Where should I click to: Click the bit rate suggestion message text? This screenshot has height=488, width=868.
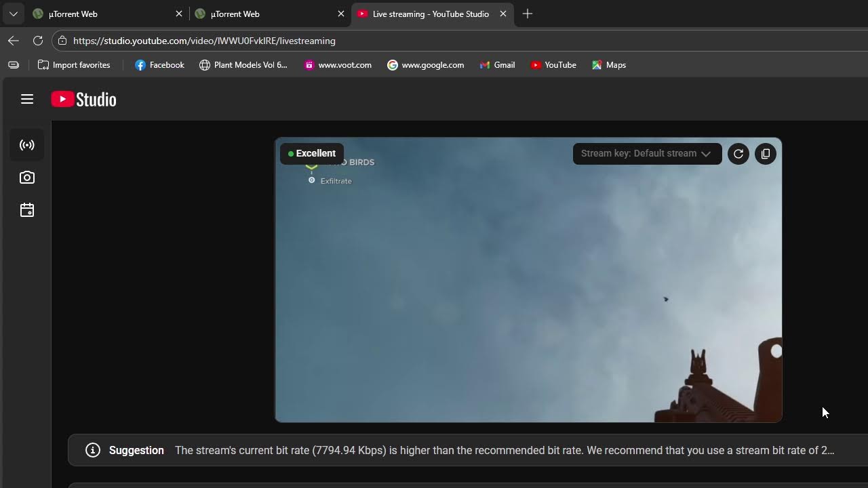[505, 450]
